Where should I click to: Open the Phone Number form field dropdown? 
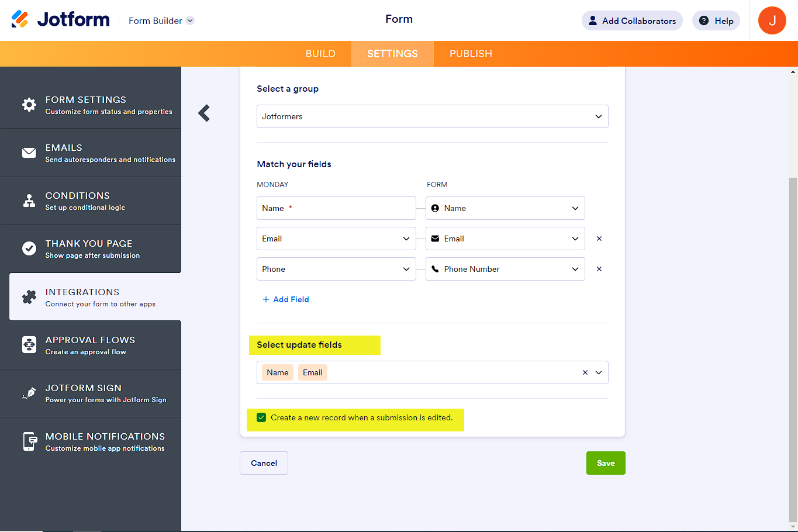(x=505, y=269)
